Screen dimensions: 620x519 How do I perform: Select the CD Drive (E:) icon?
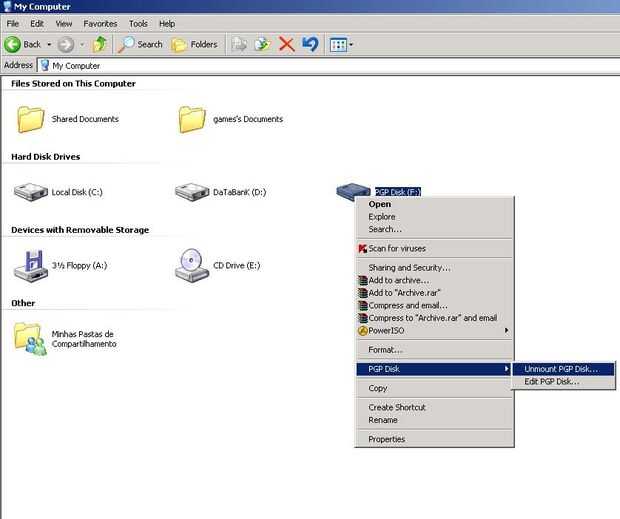click(192, 266)
